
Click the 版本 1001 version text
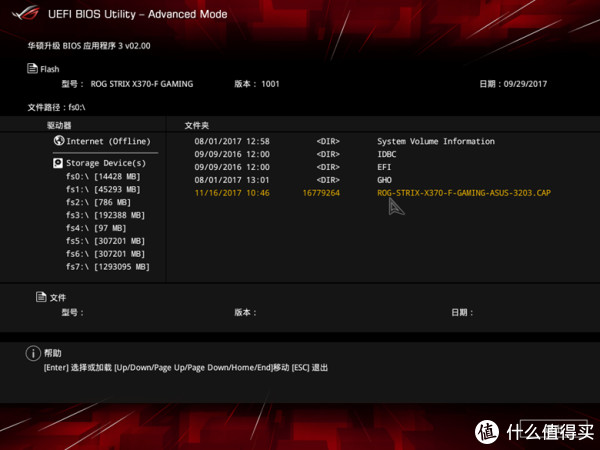tap(257, 84)
